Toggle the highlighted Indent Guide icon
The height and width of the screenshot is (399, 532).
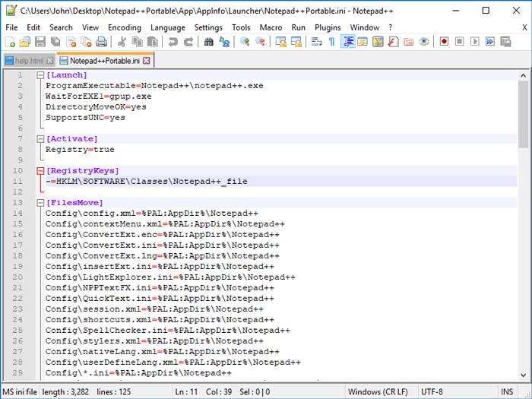tap(347, 42)
